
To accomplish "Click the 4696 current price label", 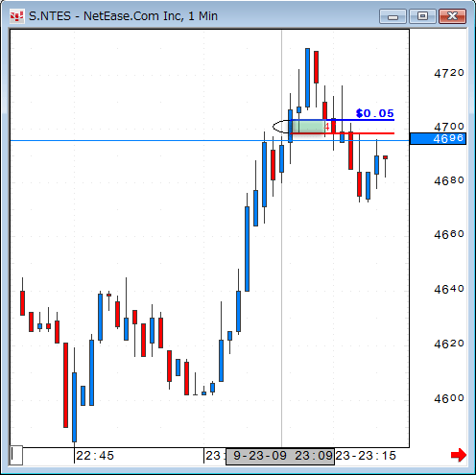I will [438, 138].
